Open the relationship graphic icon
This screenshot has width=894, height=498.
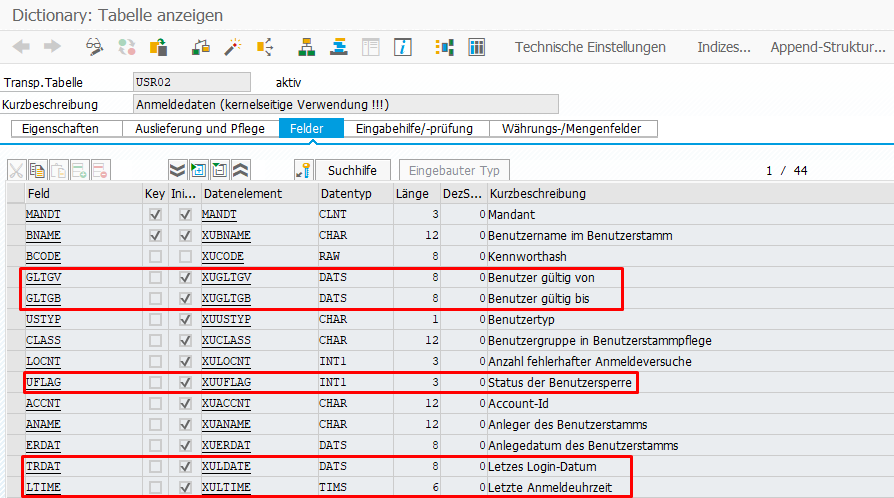[x=444, y=47]
